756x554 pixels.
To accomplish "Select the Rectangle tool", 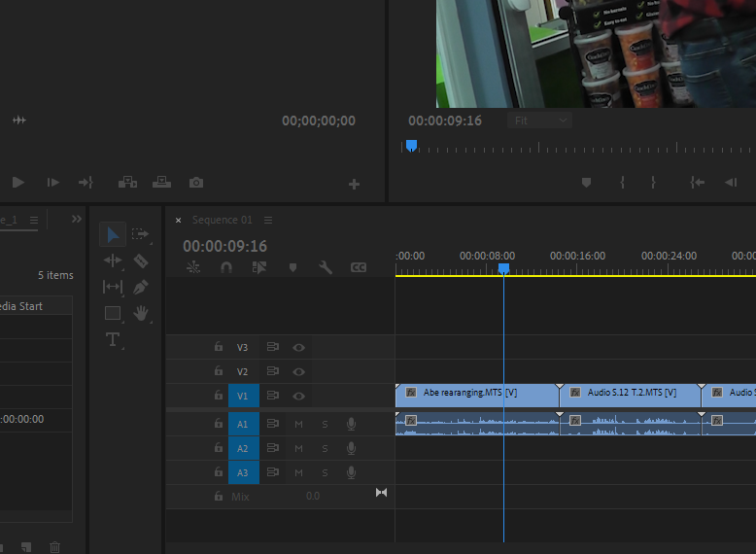I will tap(113, 313).
